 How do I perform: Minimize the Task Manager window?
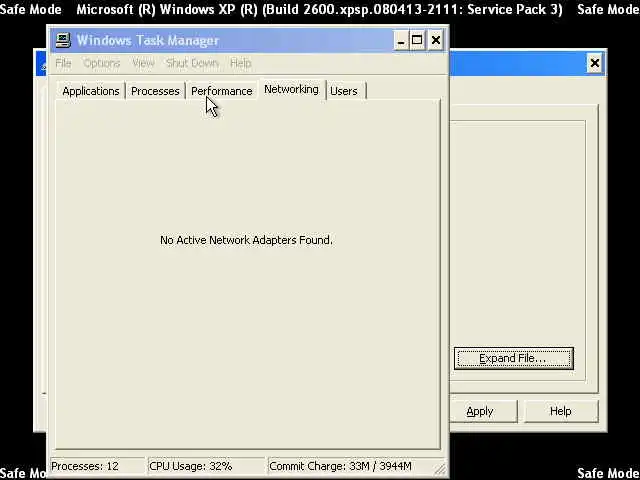401,40
